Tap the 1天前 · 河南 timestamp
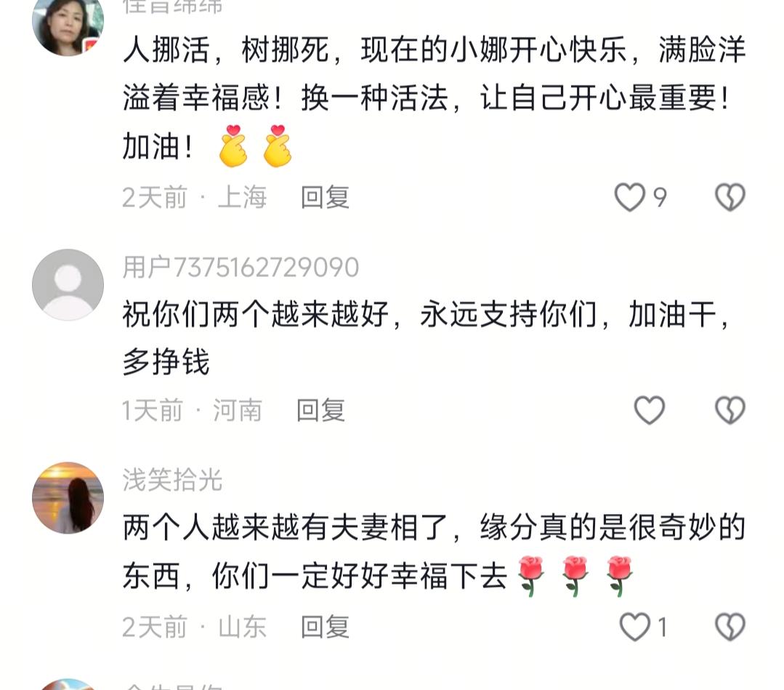Viewport: 784px width, 690px height. (192, 410)
